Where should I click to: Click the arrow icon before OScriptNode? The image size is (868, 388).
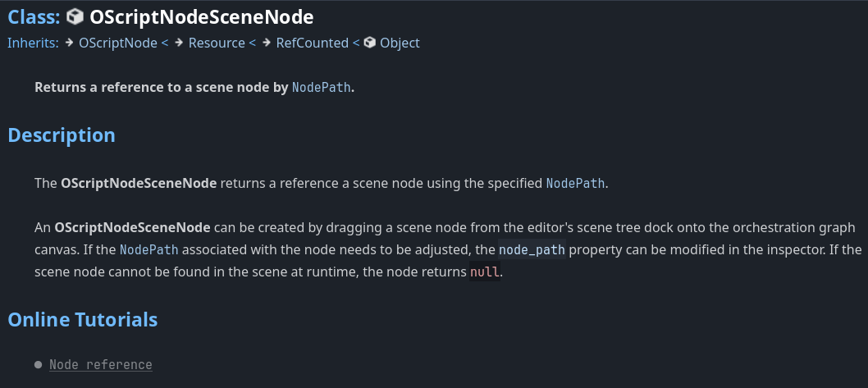pyautogui.click(x=69, y=43)
